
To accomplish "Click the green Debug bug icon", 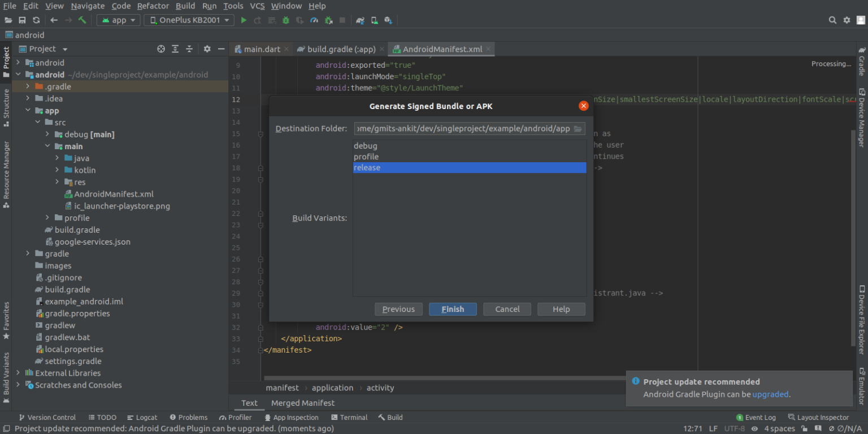I will [x=286, y=20].
